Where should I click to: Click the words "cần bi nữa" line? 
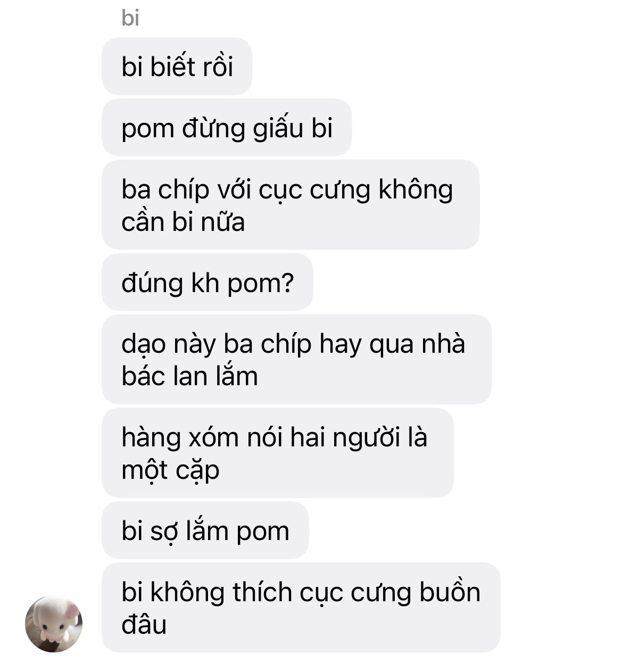pos(183,222)
